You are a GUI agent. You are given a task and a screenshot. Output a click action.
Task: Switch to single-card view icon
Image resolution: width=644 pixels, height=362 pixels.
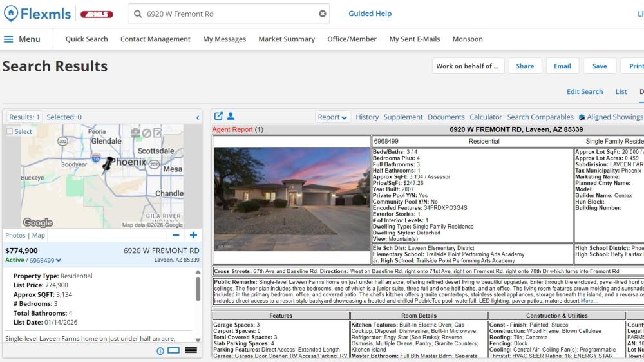[173, 350]
